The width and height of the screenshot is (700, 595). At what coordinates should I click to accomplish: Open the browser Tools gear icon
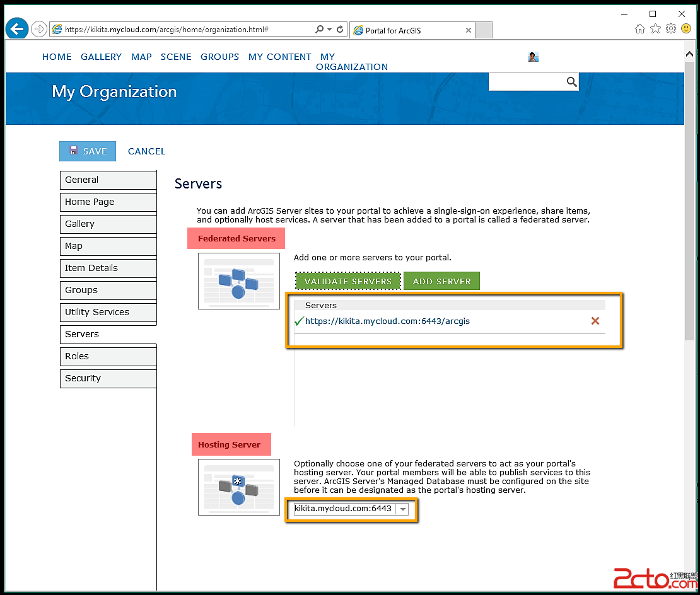(x=671, y=29)
